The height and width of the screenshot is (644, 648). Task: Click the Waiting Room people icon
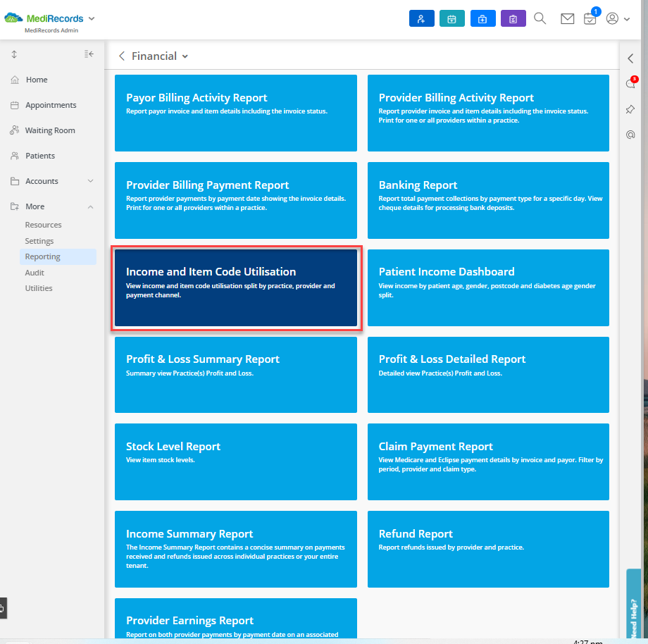coord(15,130)
